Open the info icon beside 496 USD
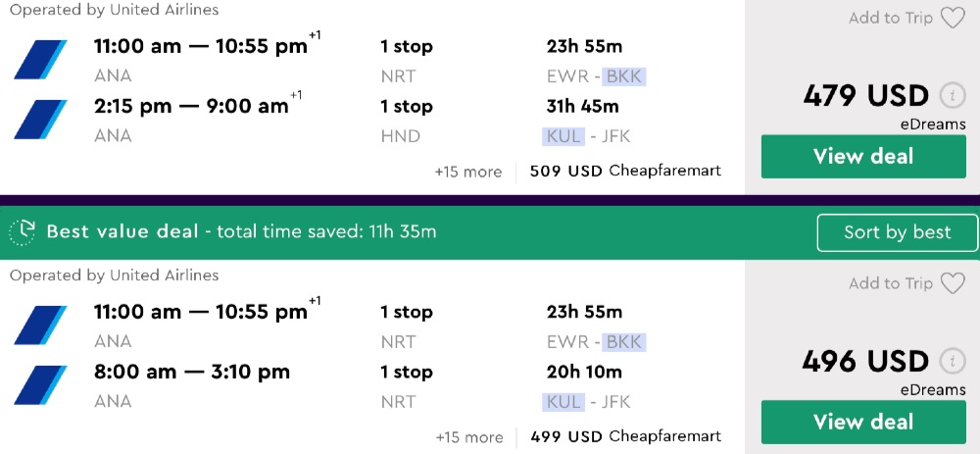 (x=952, y=362)
